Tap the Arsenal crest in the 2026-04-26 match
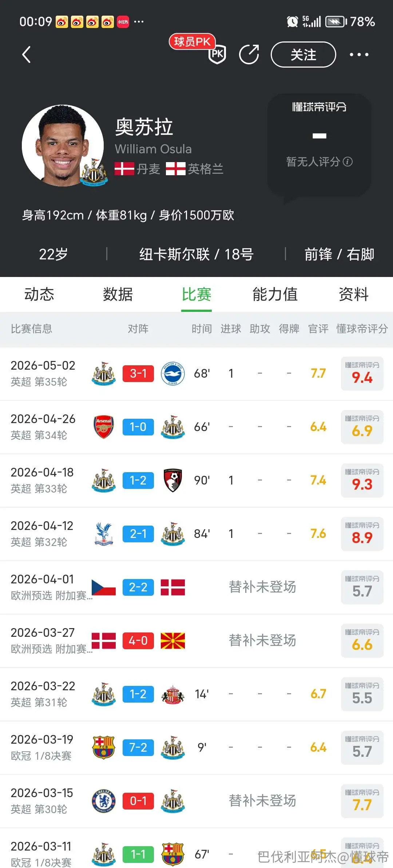 (x=104, y=427)
